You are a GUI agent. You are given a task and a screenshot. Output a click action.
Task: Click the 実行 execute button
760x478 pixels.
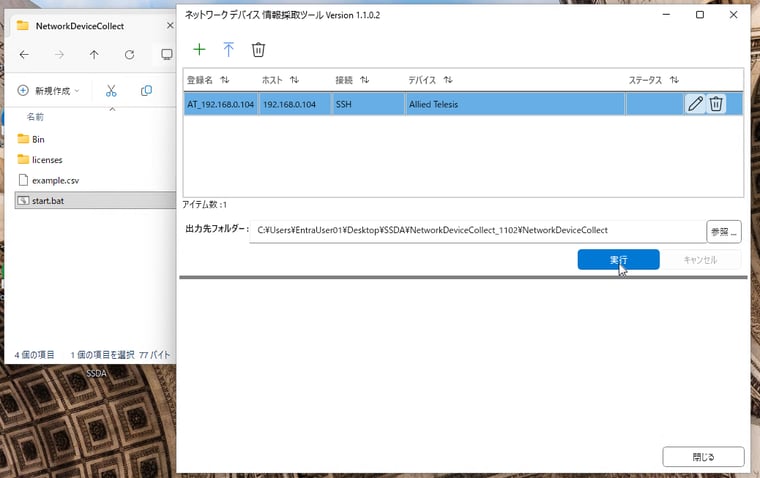click(618, 260)
